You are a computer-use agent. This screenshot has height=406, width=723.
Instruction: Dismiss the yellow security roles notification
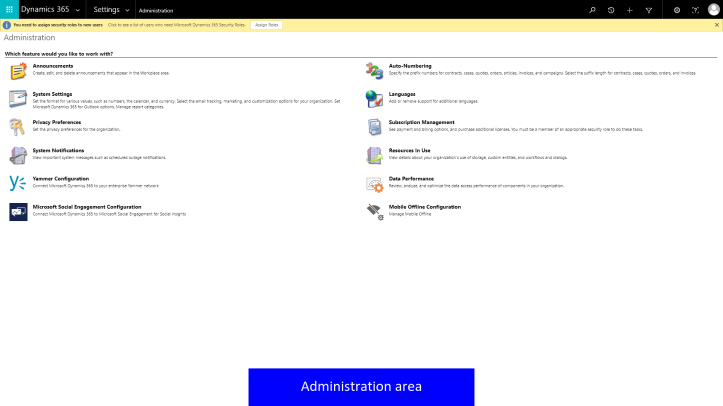coord(717,25)
